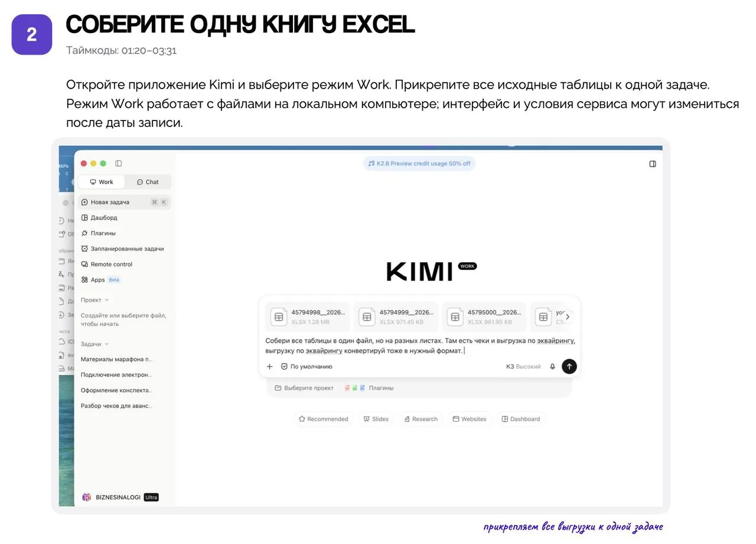Open the Recommended suggestion chip

[324, 419]
